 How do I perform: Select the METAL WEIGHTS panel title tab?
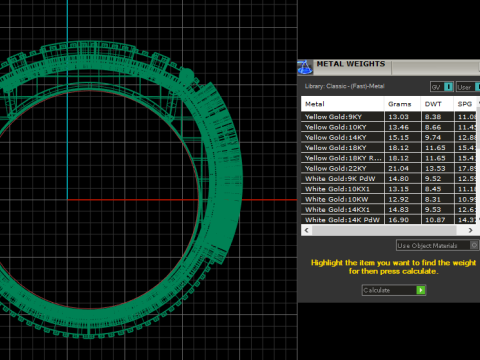351,64
